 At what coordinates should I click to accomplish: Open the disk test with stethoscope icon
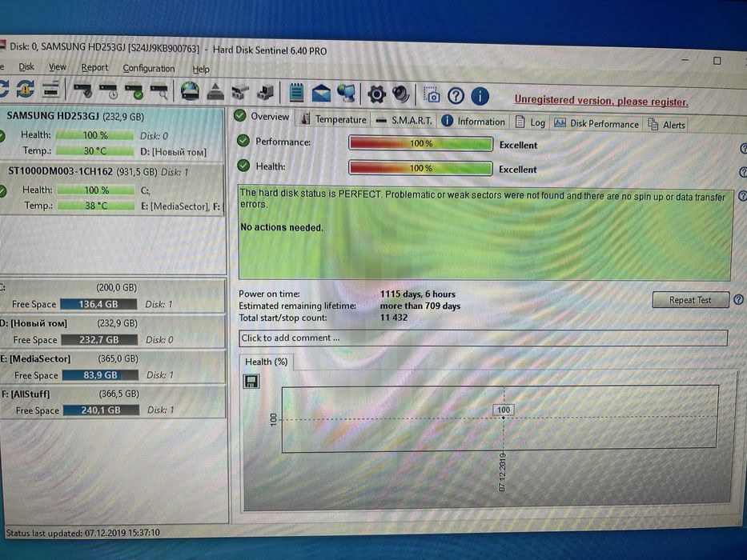coord(82,90)
